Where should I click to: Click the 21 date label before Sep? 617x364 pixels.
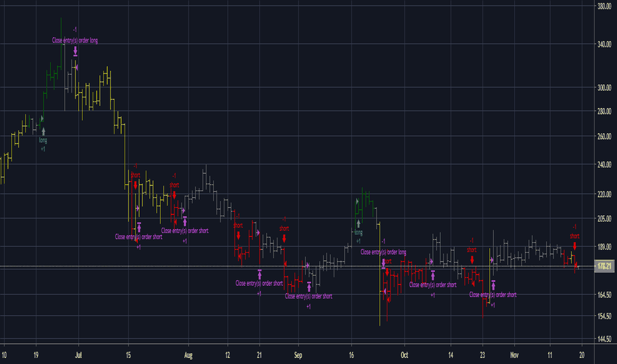259,355
